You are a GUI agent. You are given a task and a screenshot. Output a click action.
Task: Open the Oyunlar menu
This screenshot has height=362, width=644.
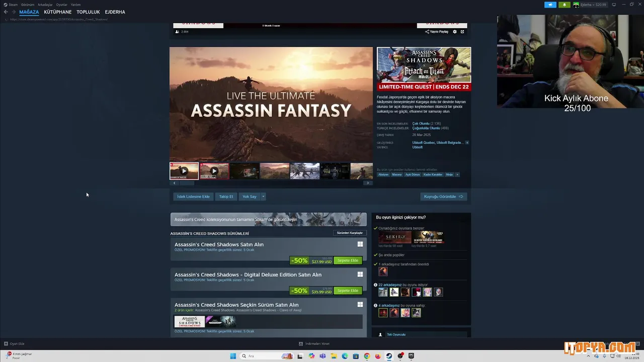tap(62, 5)
